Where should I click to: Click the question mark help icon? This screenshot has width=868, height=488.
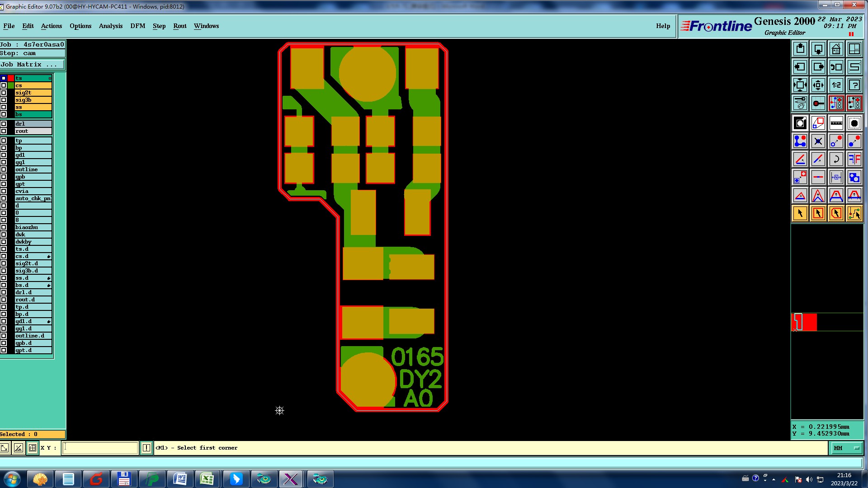[x=854, y=85]
